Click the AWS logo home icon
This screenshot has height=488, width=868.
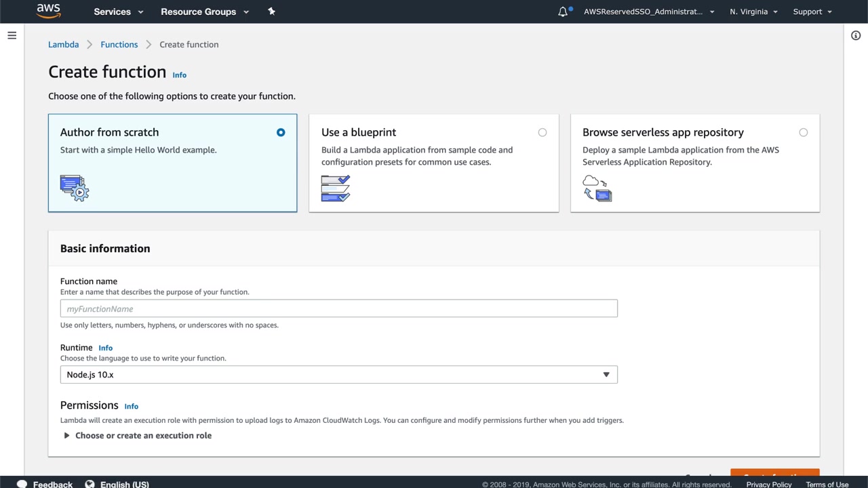coord(49,11)
